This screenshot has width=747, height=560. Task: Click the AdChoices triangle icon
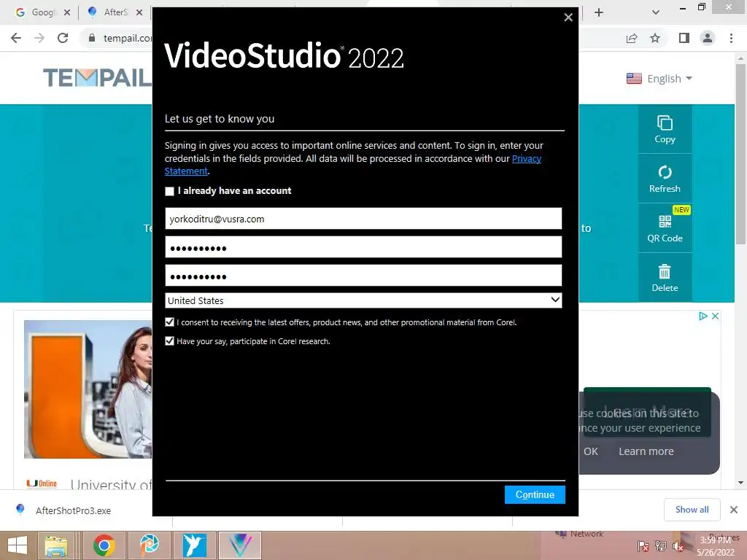click(703, 316)
